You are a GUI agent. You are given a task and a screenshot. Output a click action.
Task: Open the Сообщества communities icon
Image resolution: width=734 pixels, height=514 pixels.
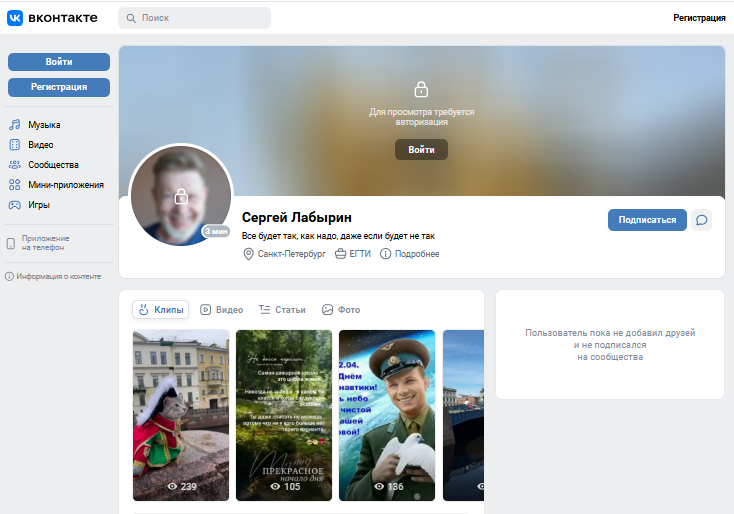[15, 165]
